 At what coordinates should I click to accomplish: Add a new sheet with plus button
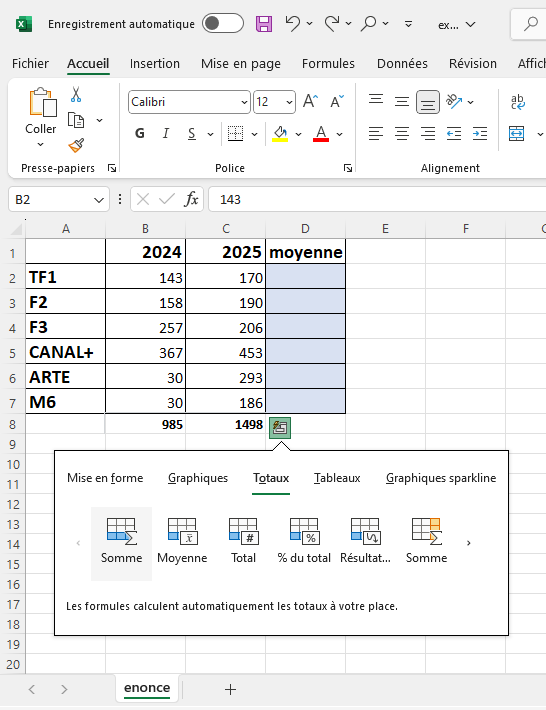[230, 689]
